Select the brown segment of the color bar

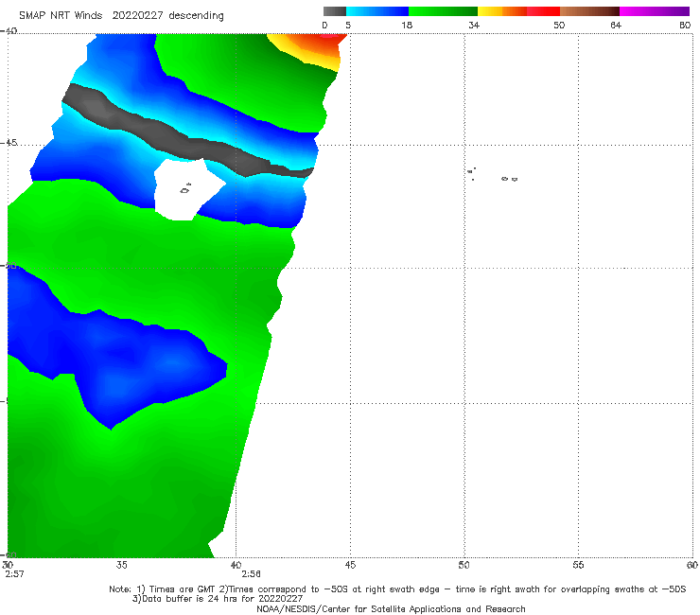589,11
